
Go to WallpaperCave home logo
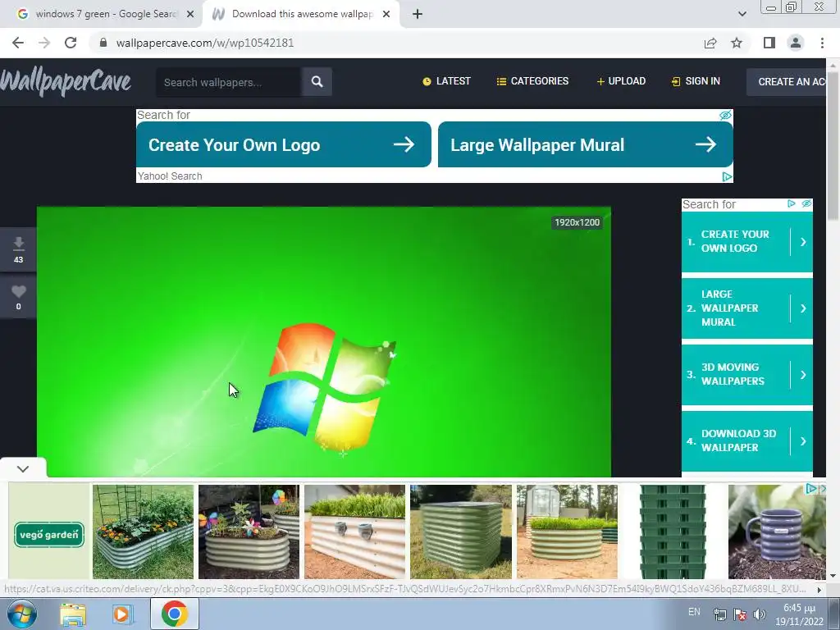[x=66, y=82]
